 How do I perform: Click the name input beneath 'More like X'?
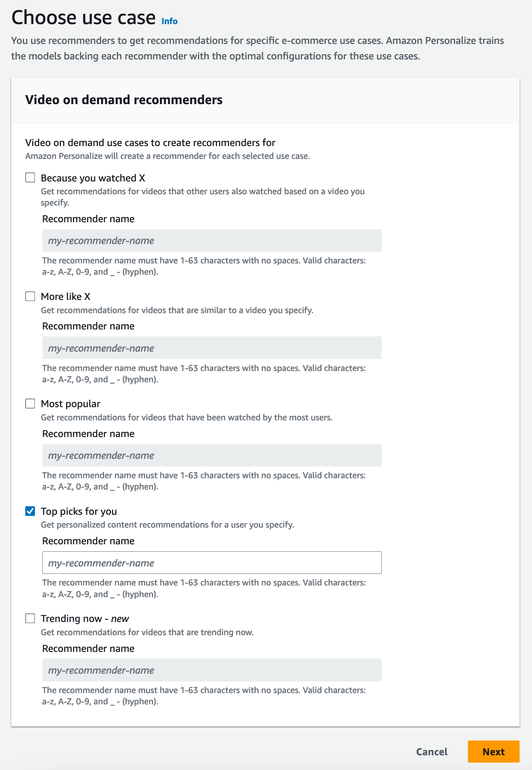tap(212, 348)
